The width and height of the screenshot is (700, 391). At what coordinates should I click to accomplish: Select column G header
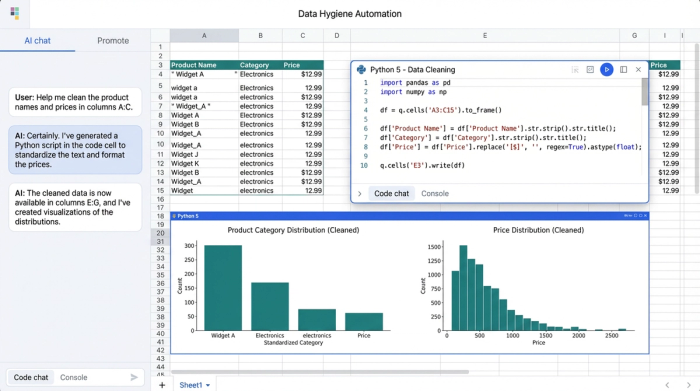click(634, 36)
